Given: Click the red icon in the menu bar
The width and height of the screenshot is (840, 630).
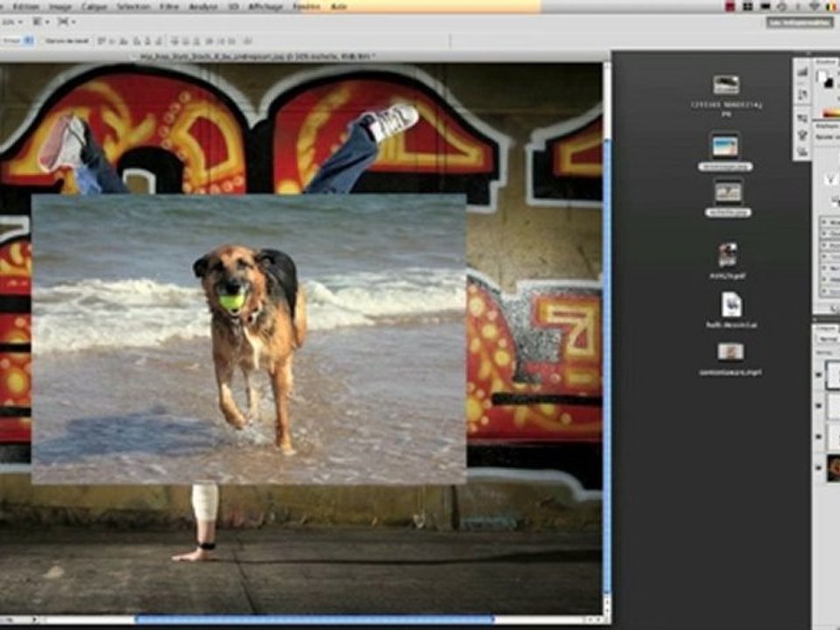Looking at the screenshot, I should (x=730, y=6).
